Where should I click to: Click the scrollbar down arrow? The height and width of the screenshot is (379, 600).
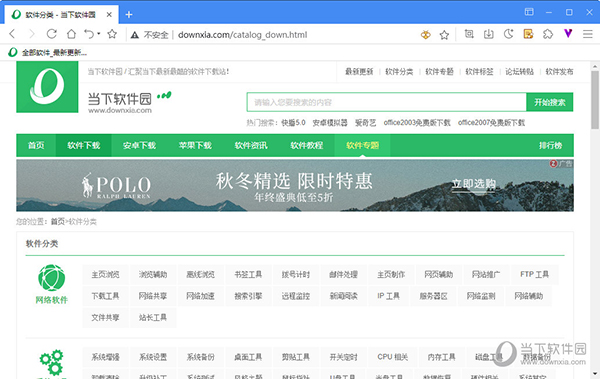595,374
